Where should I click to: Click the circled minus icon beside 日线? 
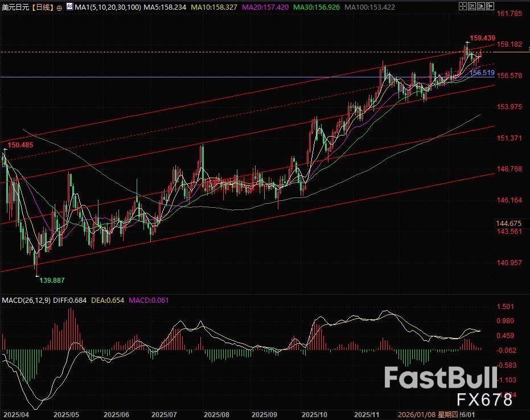tap(60, 8)
